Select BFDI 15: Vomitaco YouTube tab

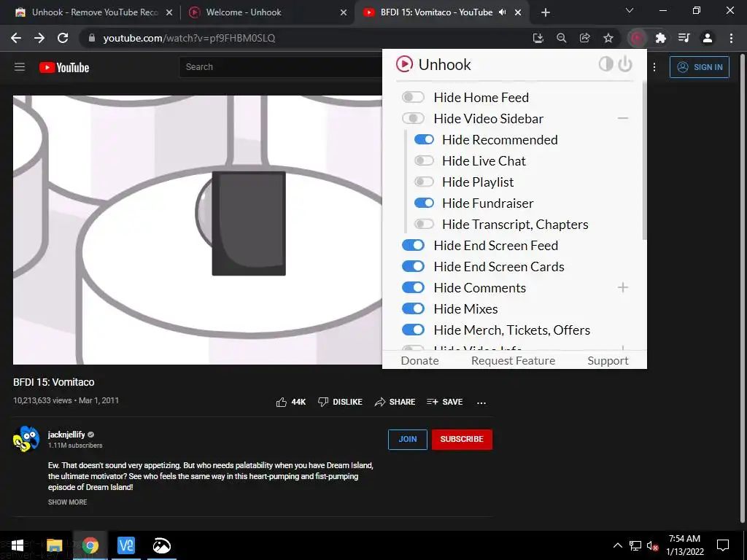coord(441,12)
